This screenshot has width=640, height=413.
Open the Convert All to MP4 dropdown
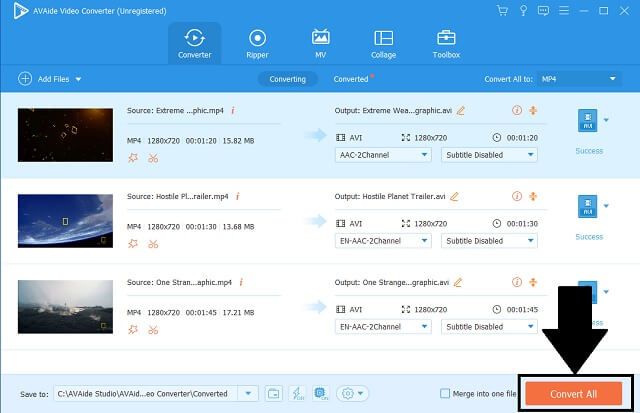click(579, 79)
